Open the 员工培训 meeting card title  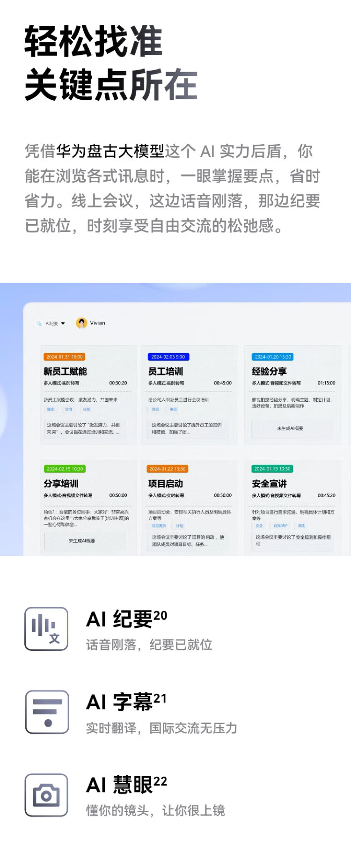166,371
